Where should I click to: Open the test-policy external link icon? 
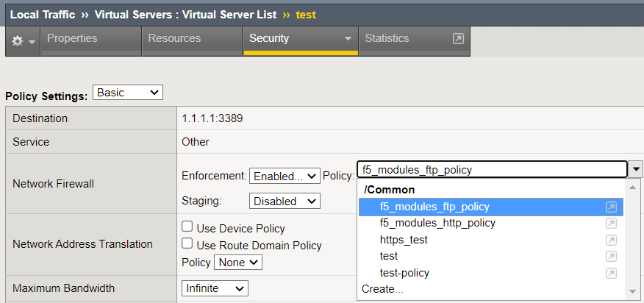(610, 273)
